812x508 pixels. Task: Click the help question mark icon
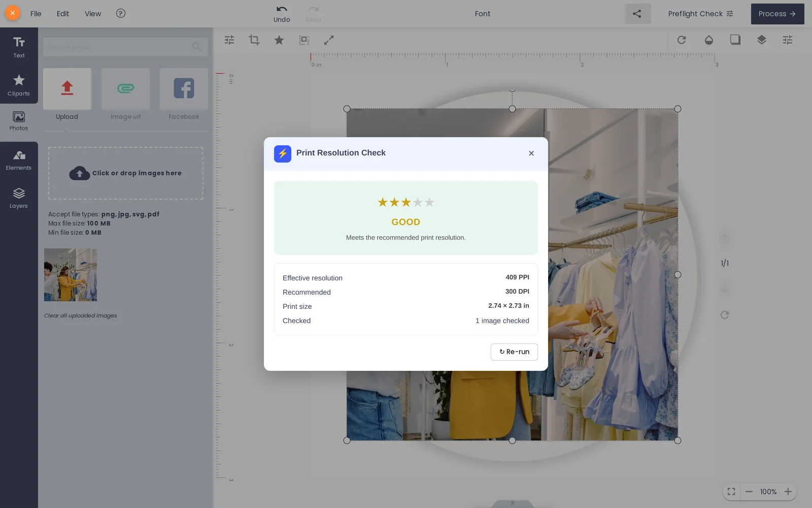pos(120,14)
